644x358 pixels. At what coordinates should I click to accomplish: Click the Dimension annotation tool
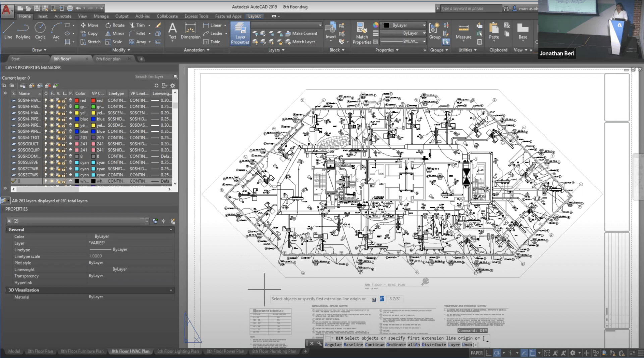190,31
